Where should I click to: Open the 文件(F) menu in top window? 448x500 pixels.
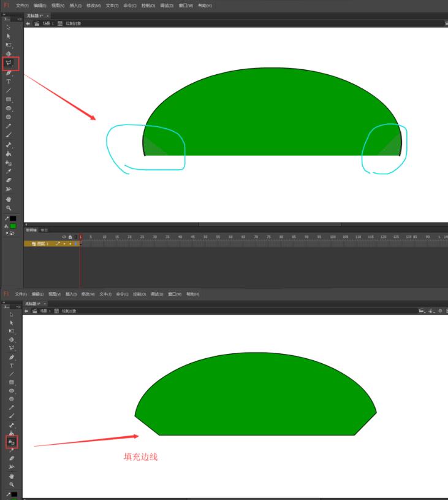(x=21, y=6)
